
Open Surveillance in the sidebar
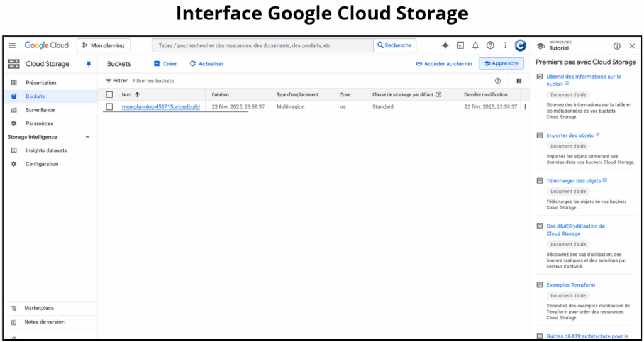[40, 110]
